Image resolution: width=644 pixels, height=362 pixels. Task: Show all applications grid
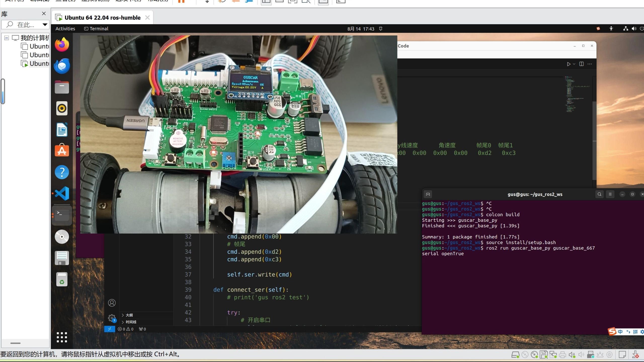(x=62, y=337)
